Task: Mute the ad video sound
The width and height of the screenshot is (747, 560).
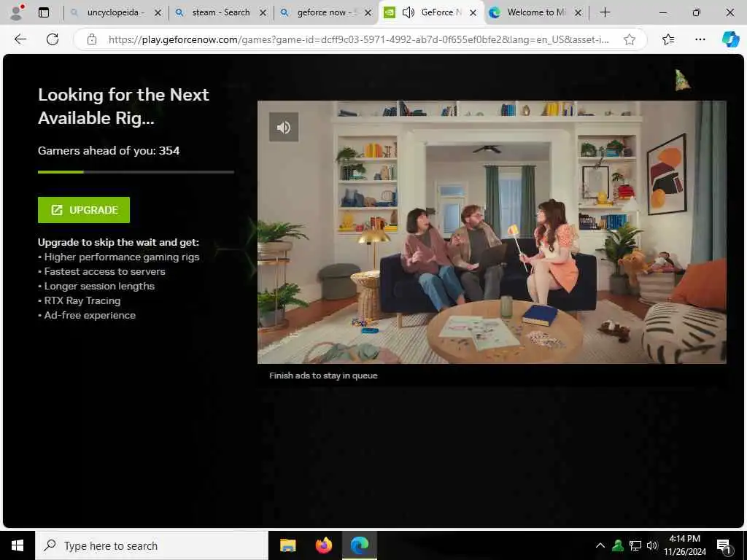Action: point(284,127)
